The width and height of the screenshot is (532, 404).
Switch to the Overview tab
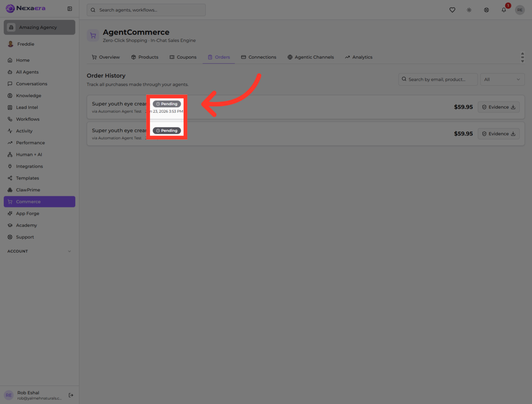[106, 57]
